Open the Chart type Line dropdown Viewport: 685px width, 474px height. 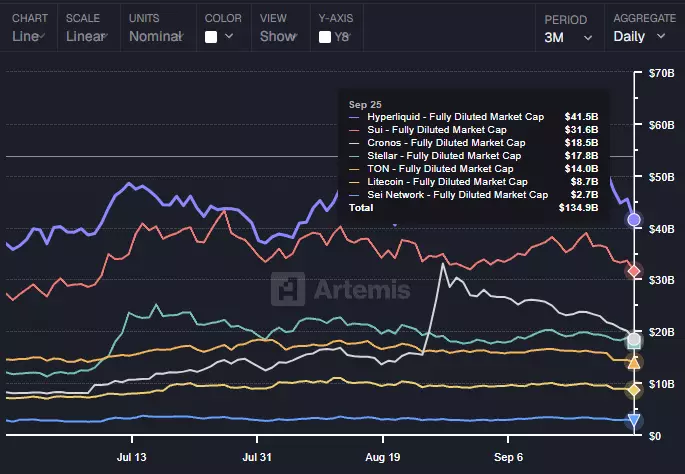tap(29, 36)
